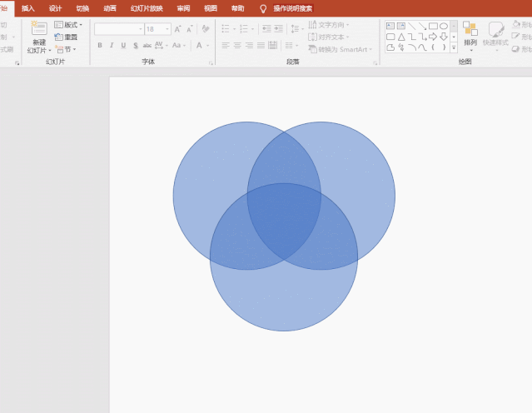This screenshot has width=532, height=413.
Task: Open the font size dropdown
Action: coord(167,29)
